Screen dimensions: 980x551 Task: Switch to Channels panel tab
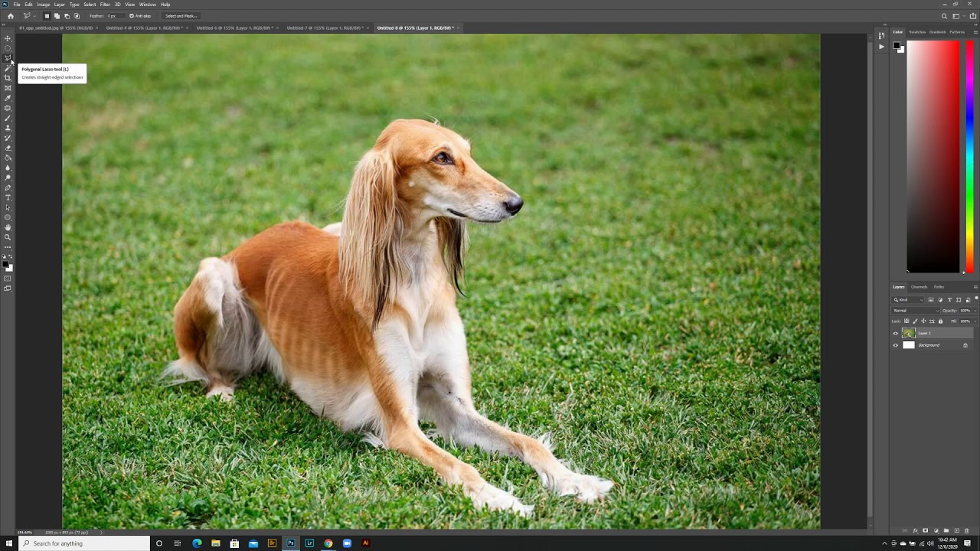(919, 287)
